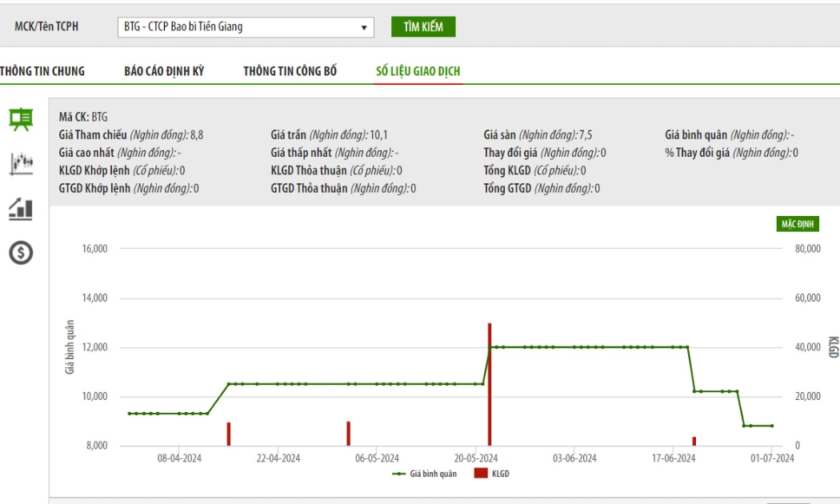Open the dollar coin icon in sidebar
840x504 pixels.
21,253
